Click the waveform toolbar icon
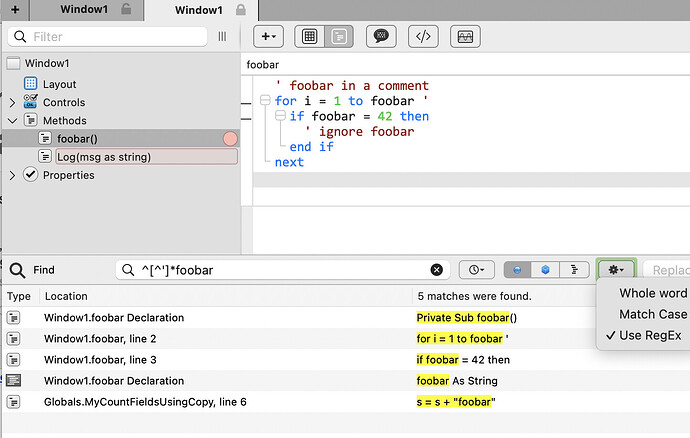Viewport: 690px width, 438px height. point(465,36)
